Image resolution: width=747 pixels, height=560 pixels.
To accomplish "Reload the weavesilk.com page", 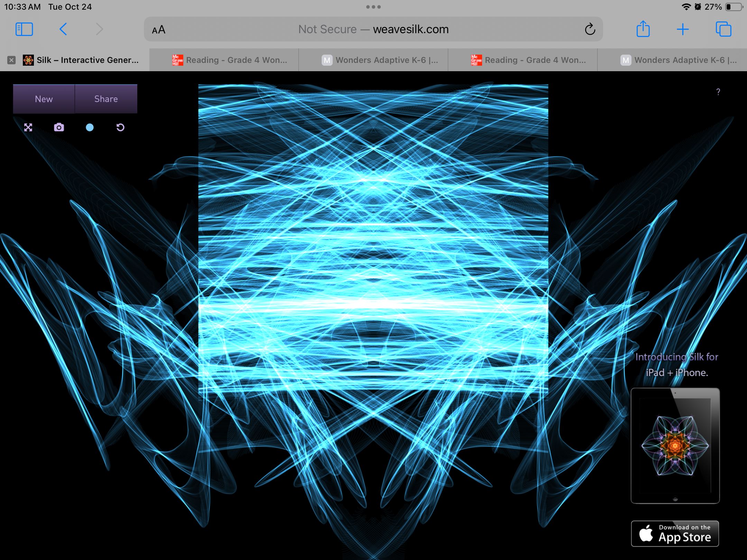I will point(590,29).
